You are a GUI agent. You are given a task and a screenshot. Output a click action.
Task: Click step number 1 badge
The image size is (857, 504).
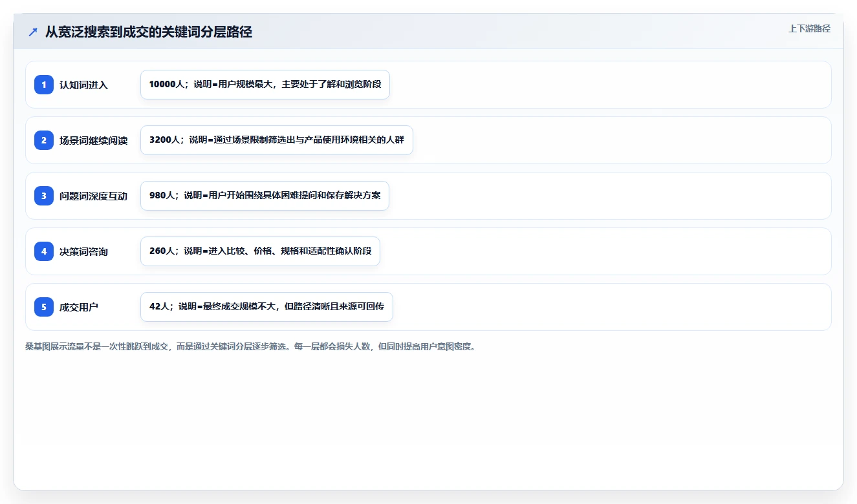44,85
